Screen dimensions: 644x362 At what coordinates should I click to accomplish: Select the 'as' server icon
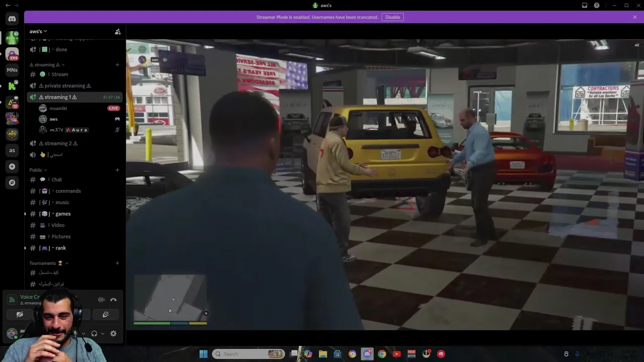12,150
